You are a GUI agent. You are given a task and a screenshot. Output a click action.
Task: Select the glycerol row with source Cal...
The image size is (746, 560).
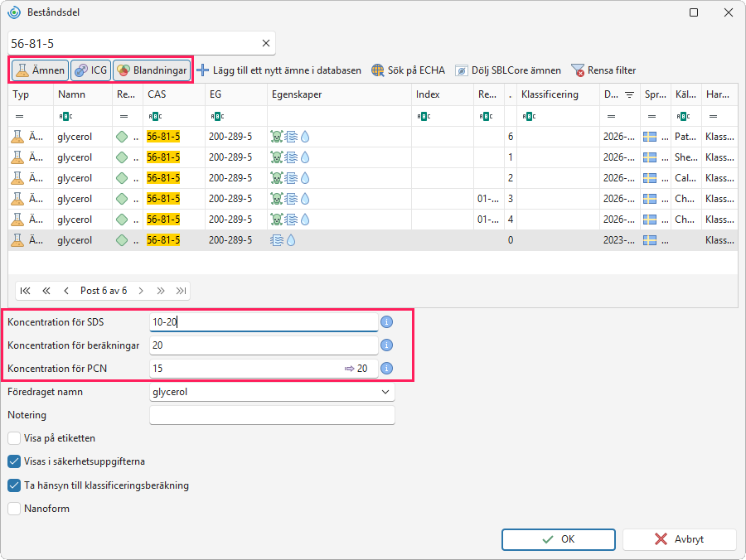[x=373, y=178]
